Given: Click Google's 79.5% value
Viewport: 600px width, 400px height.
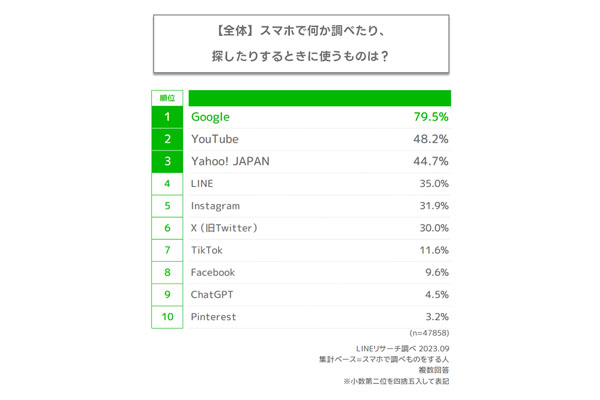Looking at the screenshot, I should click(x=431, y=117).
